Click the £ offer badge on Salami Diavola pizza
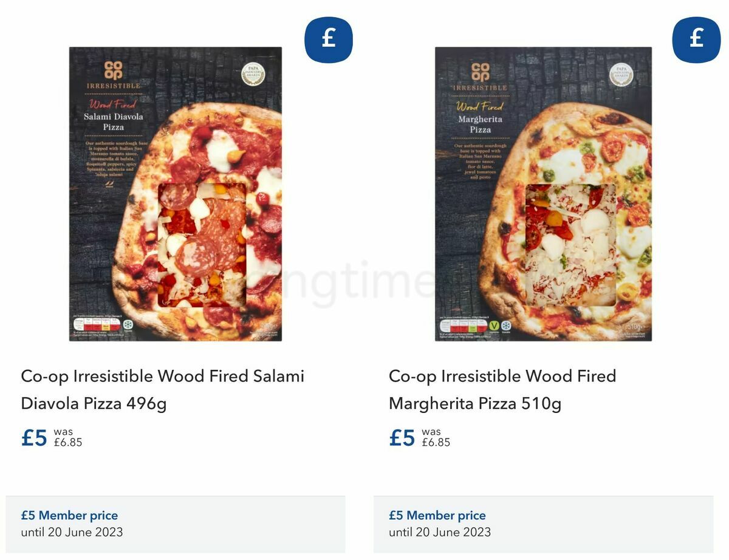Viewport: 729px width, 560px height. pyautogui.click(x=328, y=39)
